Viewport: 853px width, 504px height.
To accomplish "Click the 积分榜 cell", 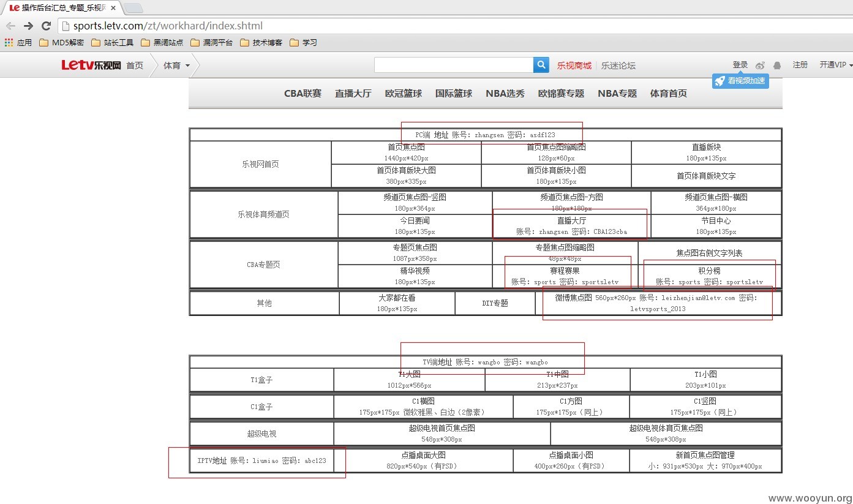I will pos(709,276).
